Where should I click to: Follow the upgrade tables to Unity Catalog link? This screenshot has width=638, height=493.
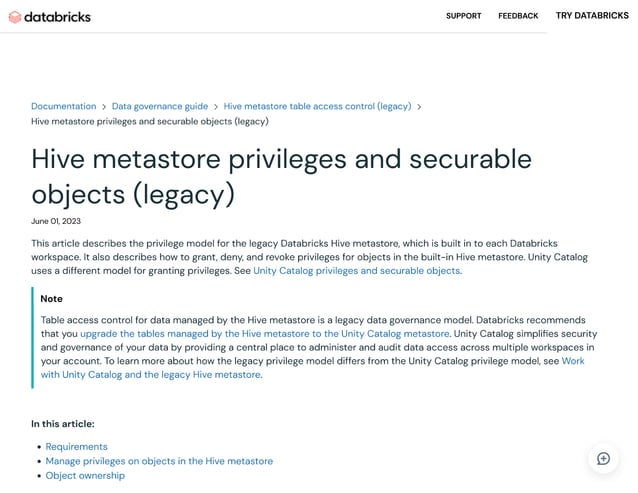coord(265,333)
